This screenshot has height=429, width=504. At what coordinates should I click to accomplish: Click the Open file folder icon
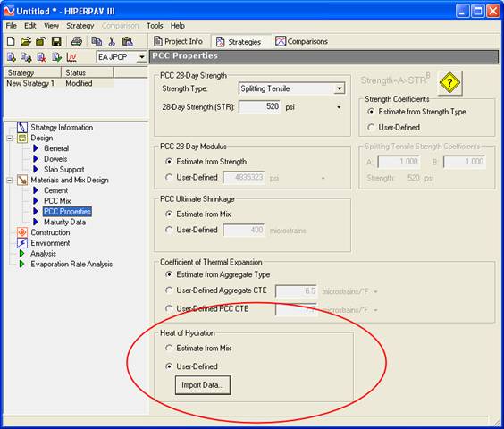(x=26, y=41)
